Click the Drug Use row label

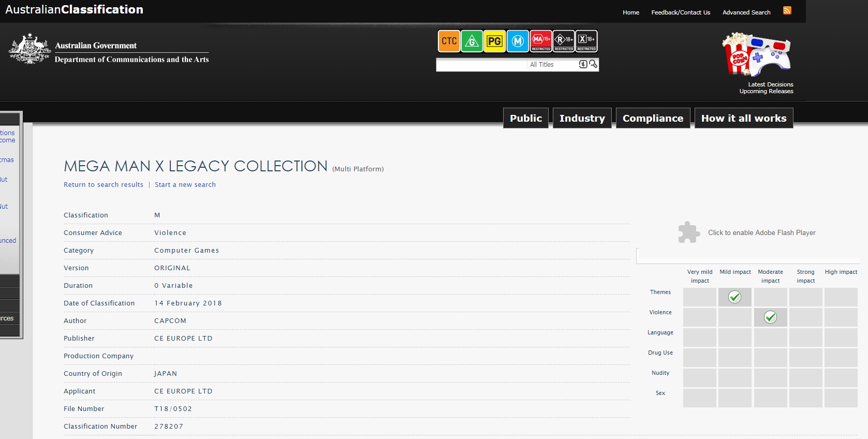tap(660, 353)
